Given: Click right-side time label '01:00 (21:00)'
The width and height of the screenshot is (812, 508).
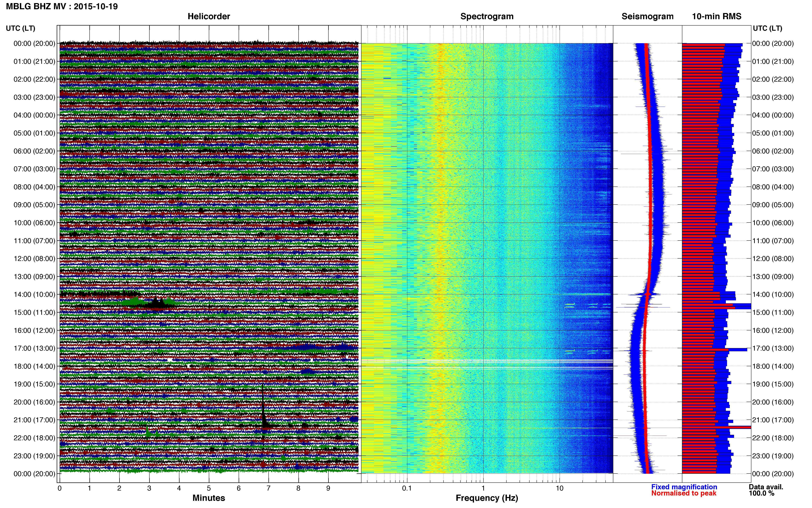Looking at the screenshot, I should [773, 62].
